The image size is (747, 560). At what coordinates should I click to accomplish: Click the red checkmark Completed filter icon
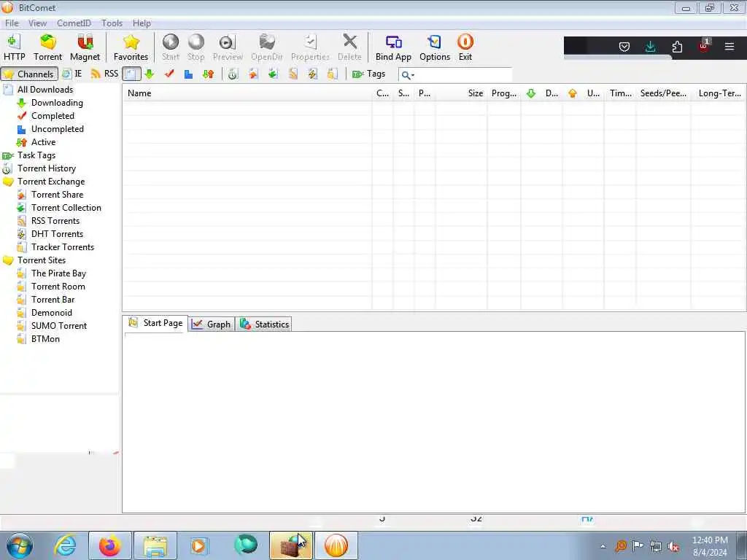169,74
